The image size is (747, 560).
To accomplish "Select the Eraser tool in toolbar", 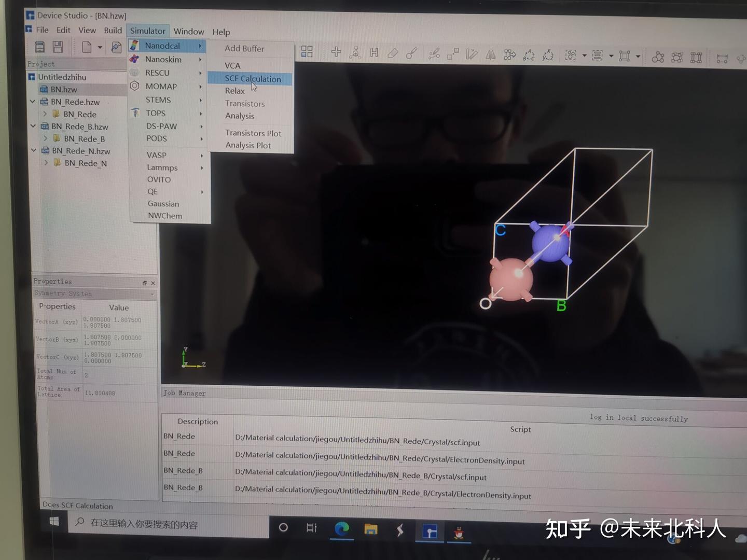I will pyautogui.click(x=392, y=52).
